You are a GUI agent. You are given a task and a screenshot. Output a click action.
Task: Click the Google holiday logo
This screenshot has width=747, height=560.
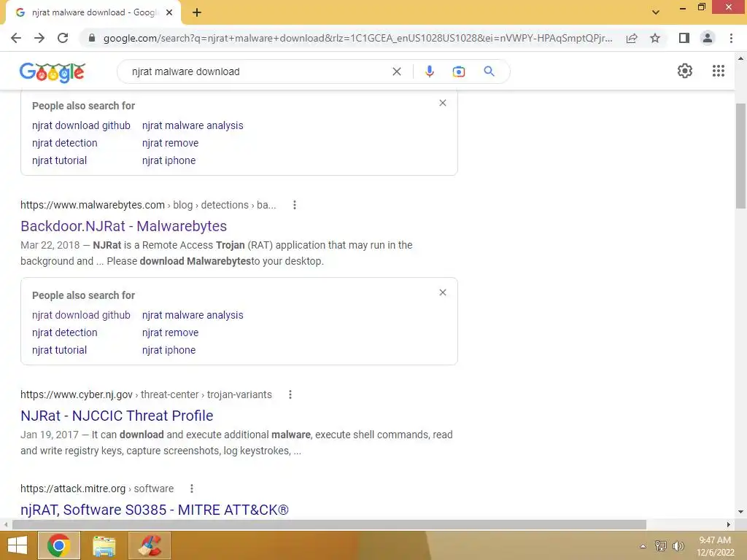pos(53,72)
